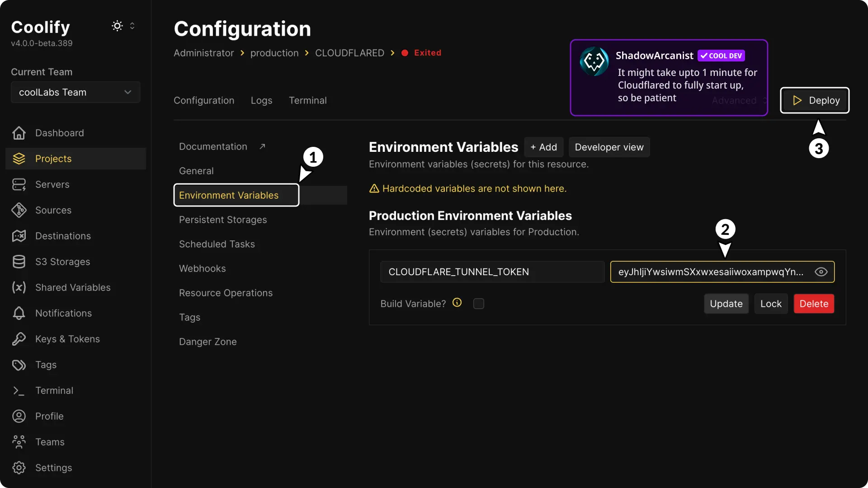
Task: Reveal the tunnel token with eye icon
Action: [821, 272]
